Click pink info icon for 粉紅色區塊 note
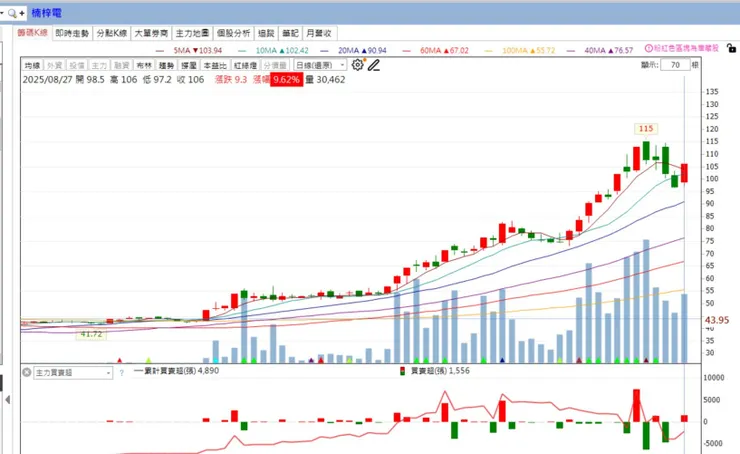This screenshot has width=740, height=454. point(648,48)
